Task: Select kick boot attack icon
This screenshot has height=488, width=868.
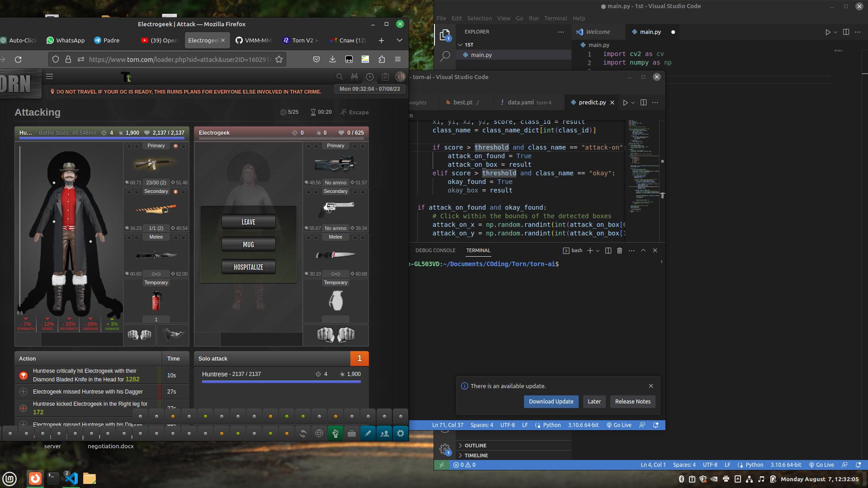Action: click(173, 335)
